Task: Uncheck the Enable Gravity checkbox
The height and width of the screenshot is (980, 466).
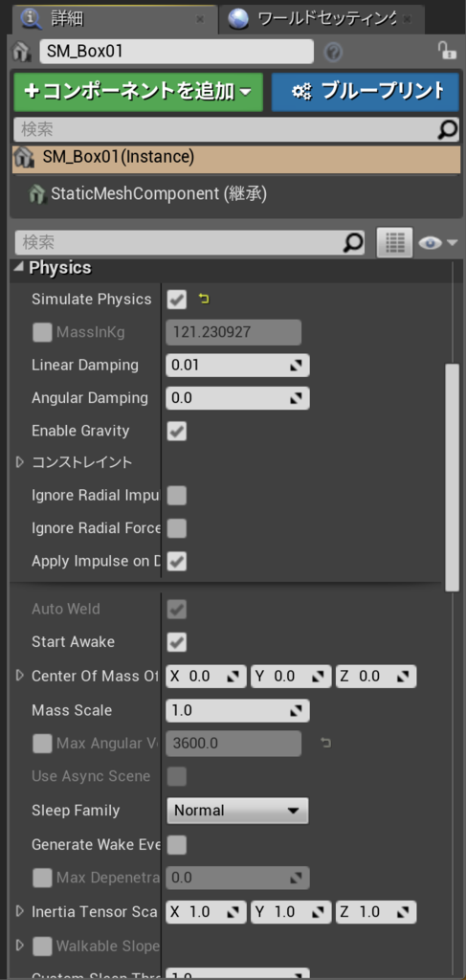Action: click(x=177, y=432)
